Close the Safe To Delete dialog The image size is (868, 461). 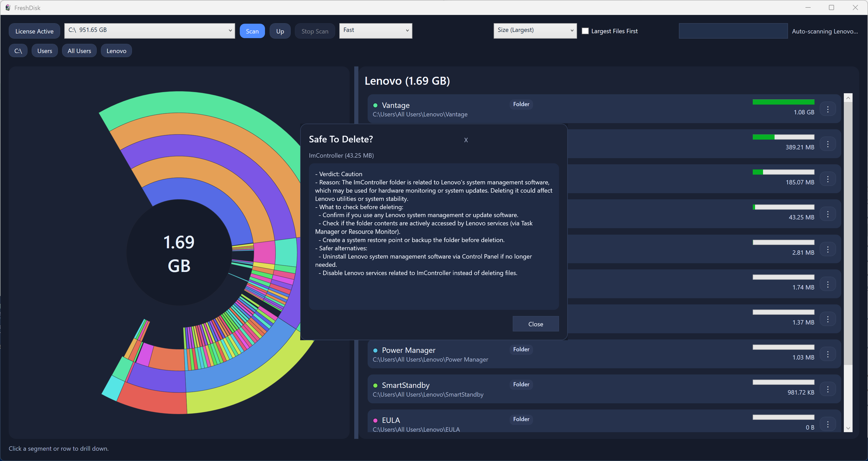[535, 324]
